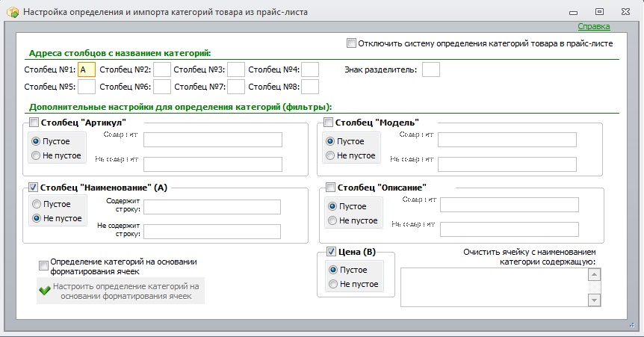Click upper text field in Артикул group
The height and width of the screenshot is (337, 644).
click(x=213, y=140)
